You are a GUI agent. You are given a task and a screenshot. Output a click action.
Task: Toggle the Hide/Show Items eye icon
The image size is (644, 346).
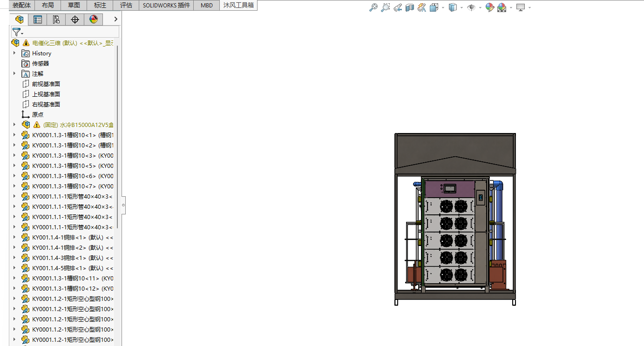pyautogui.click(x=471, y=7)
